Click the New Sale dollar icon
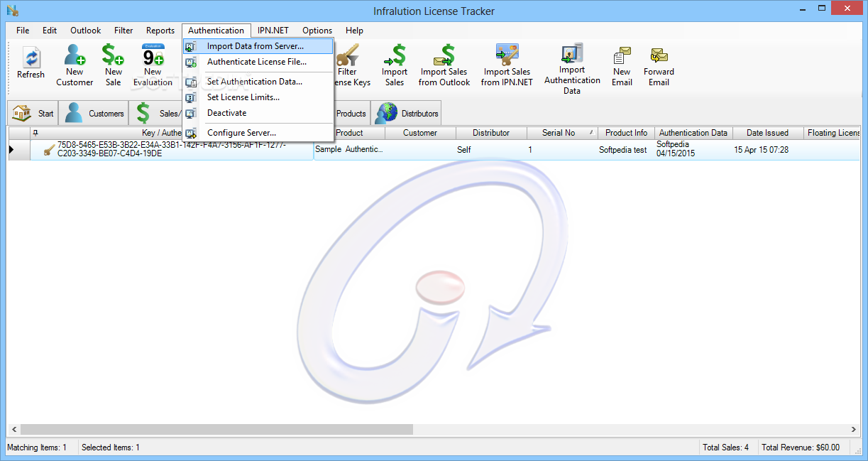 coord(113,55)
